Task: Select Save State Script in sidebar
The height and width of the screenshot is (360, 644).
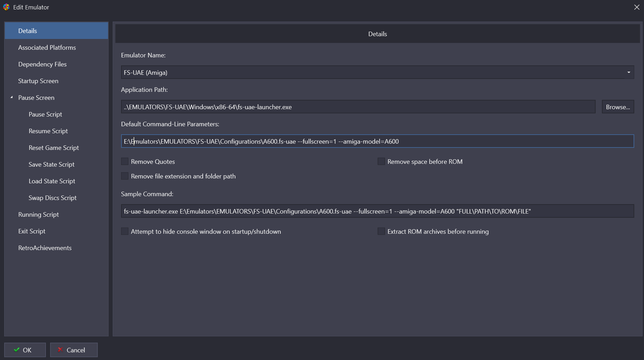Action: (51, 165)
